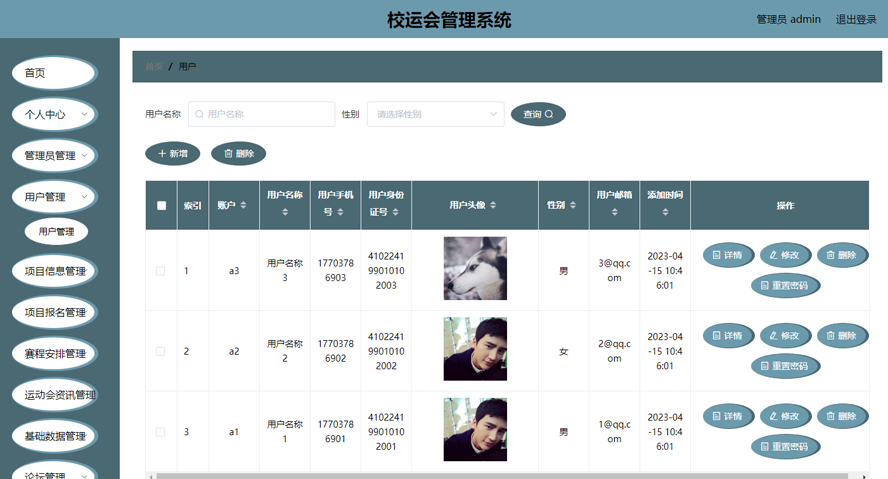Sort by 用户名称 column arrows
Screen dimensions: 888x479
pos(285,212)
